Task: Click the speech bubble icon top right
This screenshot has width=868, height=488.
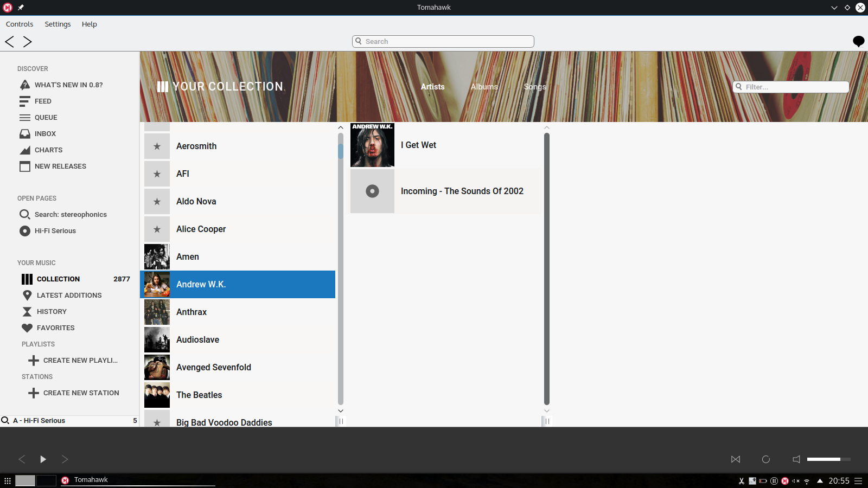Action: point(858,41)
